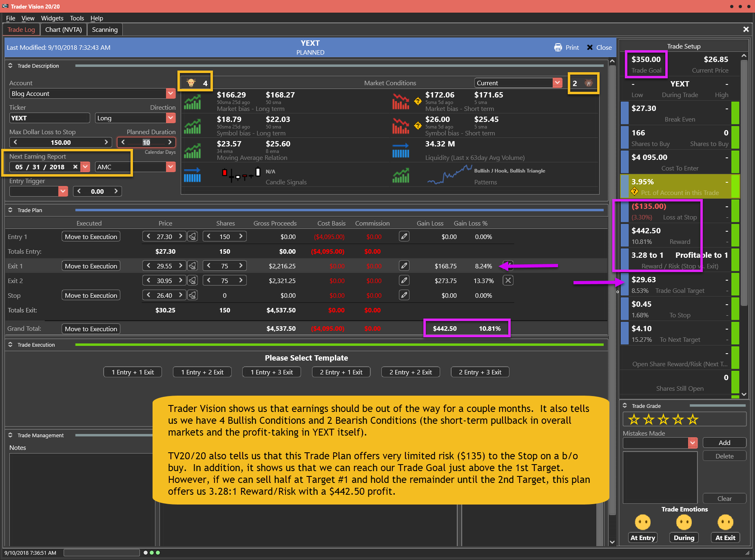The image size is (755, 560).
Task: Click the Print icon button
Action: pos(566,48)
